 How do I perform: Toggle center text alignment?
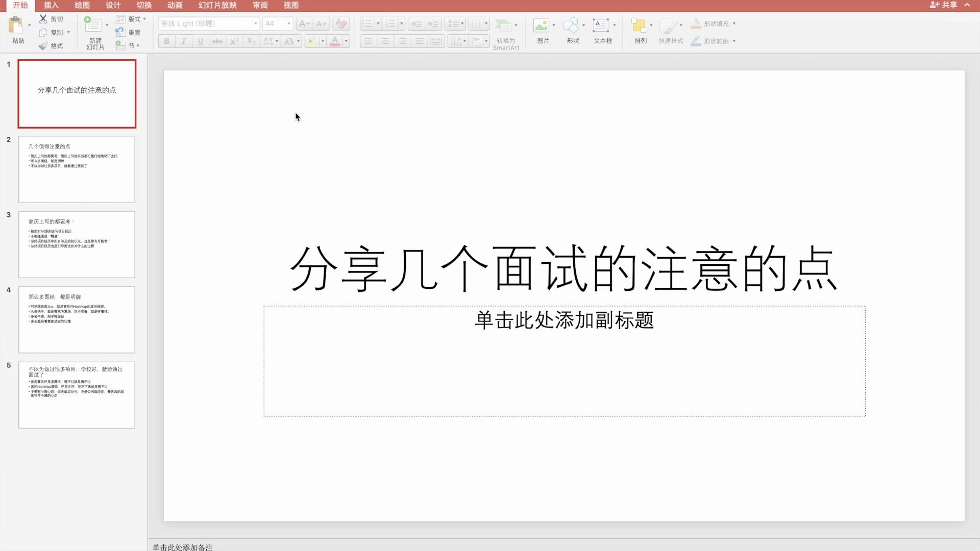tap(385, 41)
